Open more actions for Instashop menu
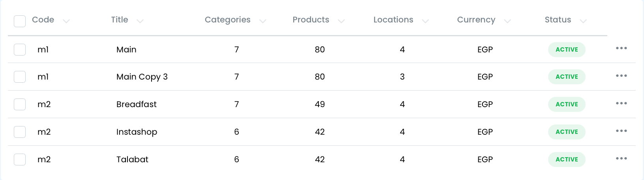The width and height of the screenshot is (644, 180). (x=621, y=131)
